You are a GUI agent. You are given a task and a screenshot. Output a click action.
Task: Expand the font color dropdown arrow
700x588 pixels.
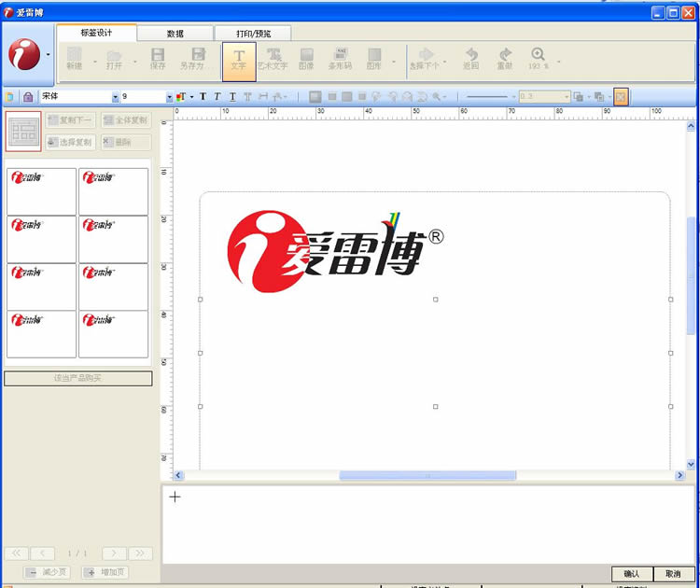point(192,97)
